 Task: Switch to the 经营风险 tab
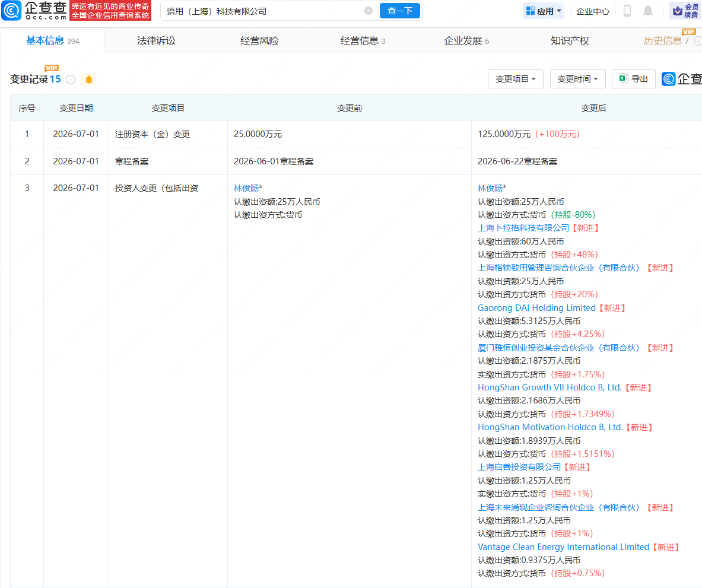click(260, 41)
